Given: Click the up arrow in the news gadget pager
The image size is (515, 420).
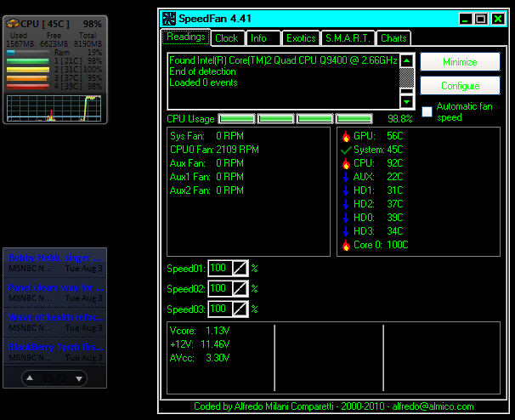Looking at the screenshot, I should (x=30, y=378).
